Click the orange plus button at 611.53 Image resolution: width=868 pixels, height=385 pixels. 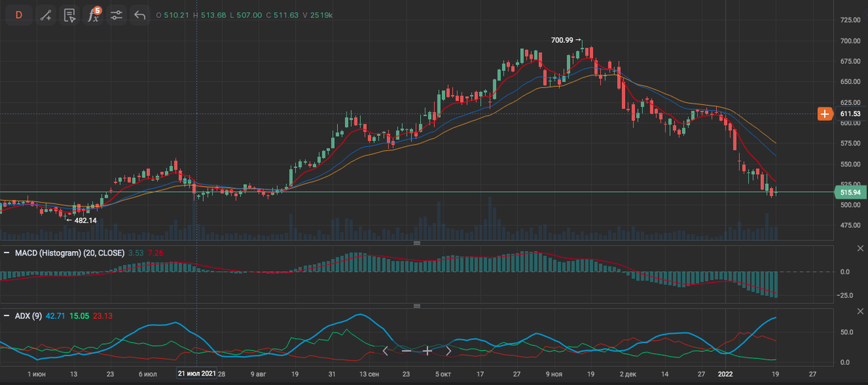(824, 114)
